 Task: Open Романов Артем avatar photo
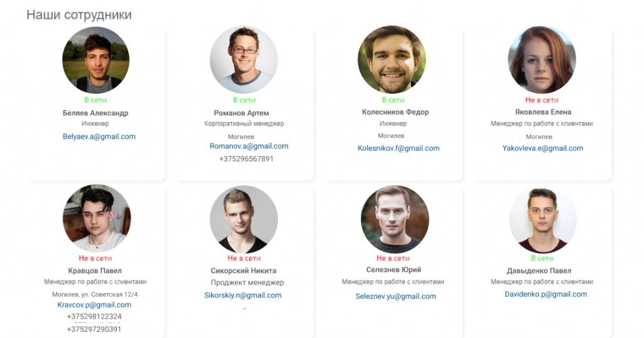tap(243, 60)
